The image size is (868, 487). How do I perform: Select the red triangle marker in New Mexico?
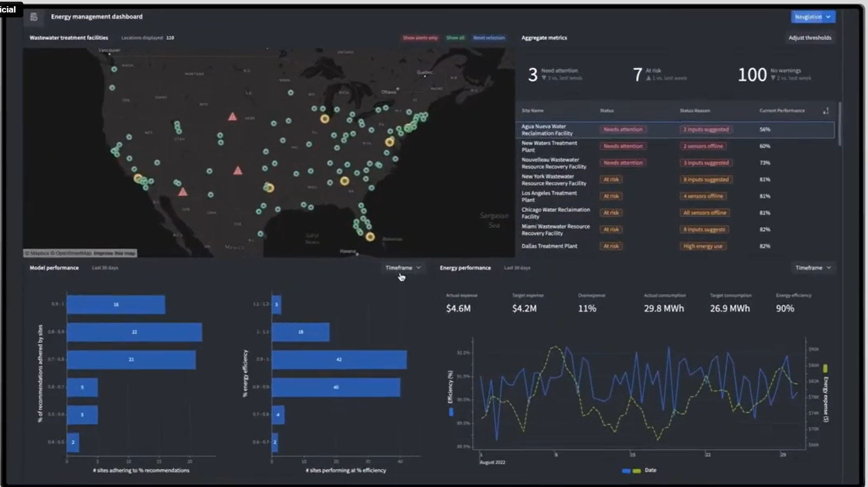pos(238,170)
